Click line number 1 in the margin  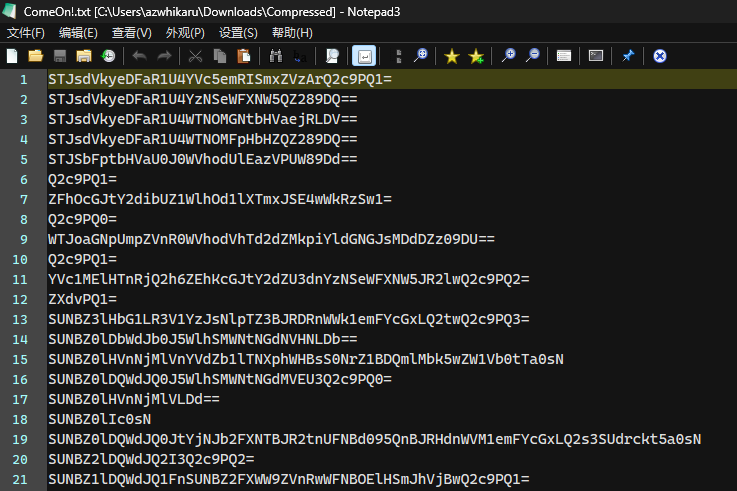[24, 80]
